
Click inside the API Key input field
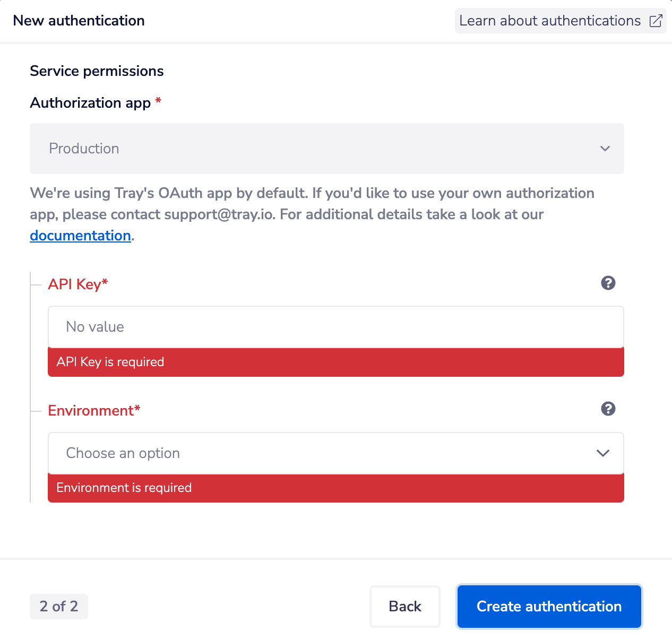point(335,326)
